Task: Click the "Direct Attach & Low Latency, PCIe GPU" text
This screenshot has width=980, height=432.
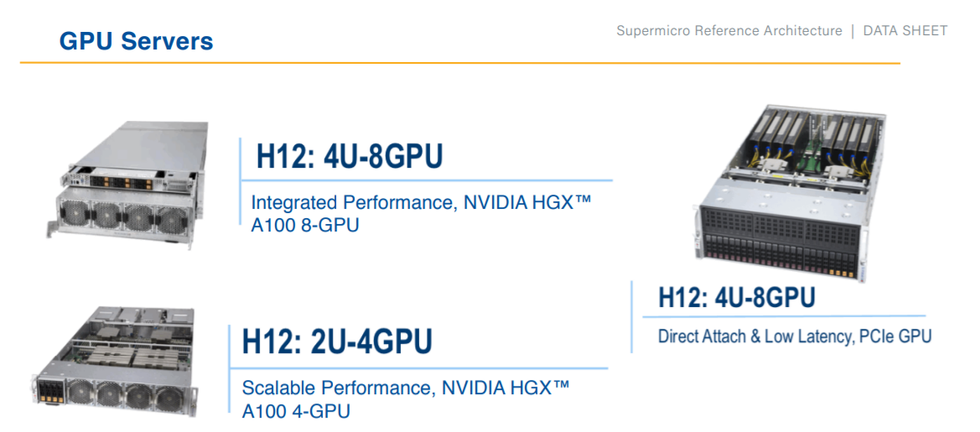Action: click(794, 336)
